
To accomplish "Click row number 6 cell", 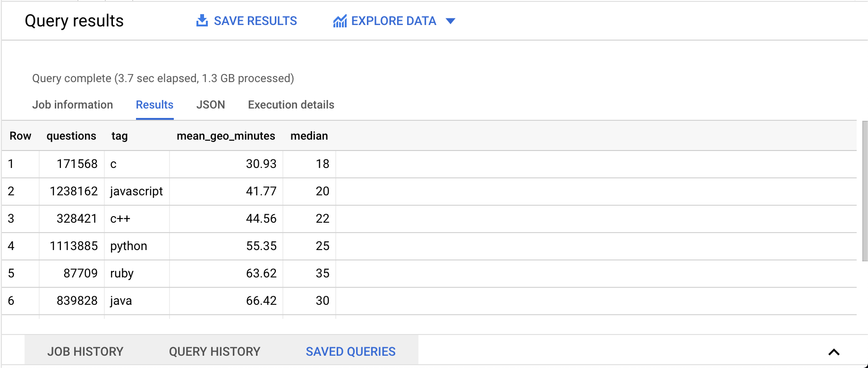I will (20, 301).
